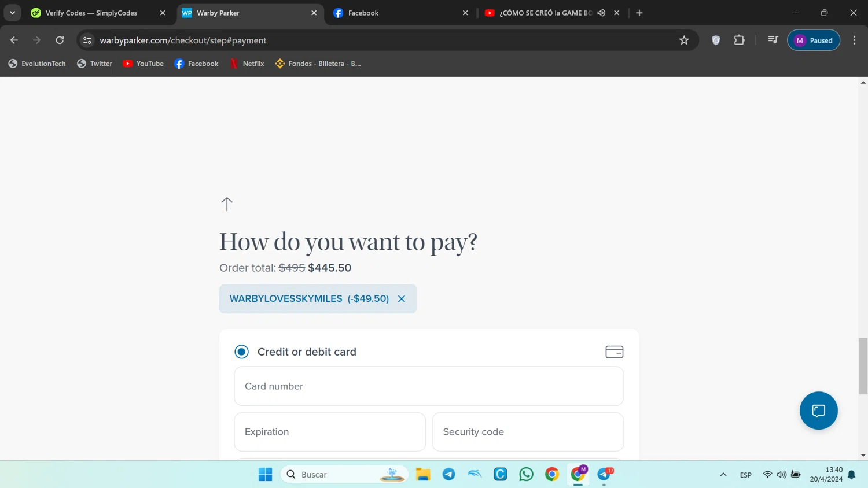Image resolution: width=868 pixels, height=488 pixels.
Task: Click the $445.50 order total
Action: tap(329, 268)
